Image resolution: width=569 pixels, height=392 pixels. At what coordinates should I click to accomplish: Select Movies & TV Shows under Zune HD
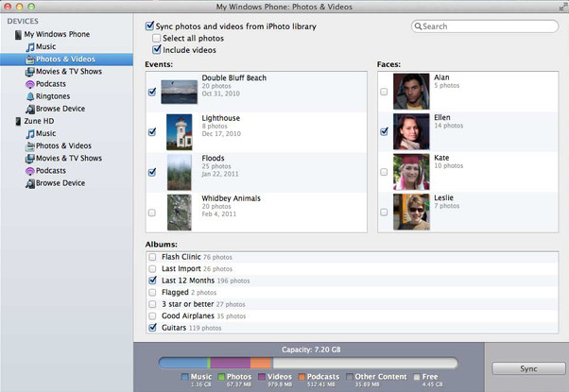point(68,158)
